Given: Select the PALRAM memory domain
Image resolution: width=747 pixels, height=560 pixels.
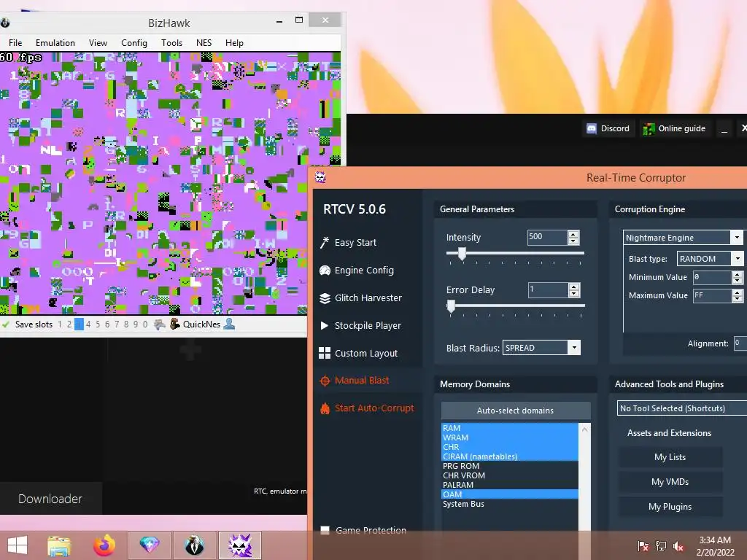Looking at the screenshot, I should tap(510, 485).
